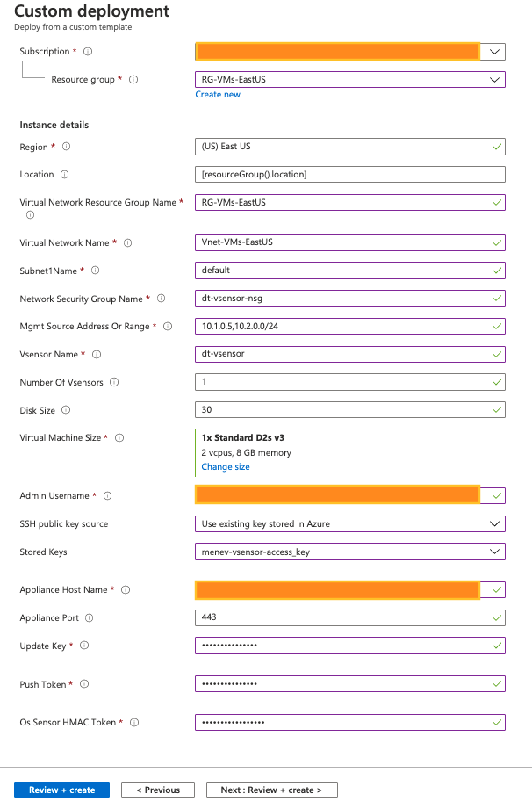This screenshot has width=532, height=808.
Task: Open the Stored Keys dropdown
Action: (x=350, y=552)
